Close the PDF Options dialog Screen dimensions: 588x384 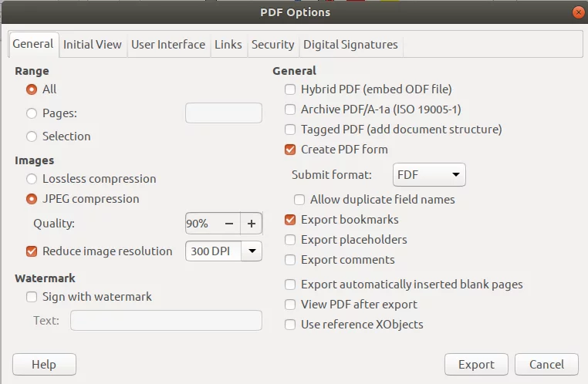pos(578,12)
